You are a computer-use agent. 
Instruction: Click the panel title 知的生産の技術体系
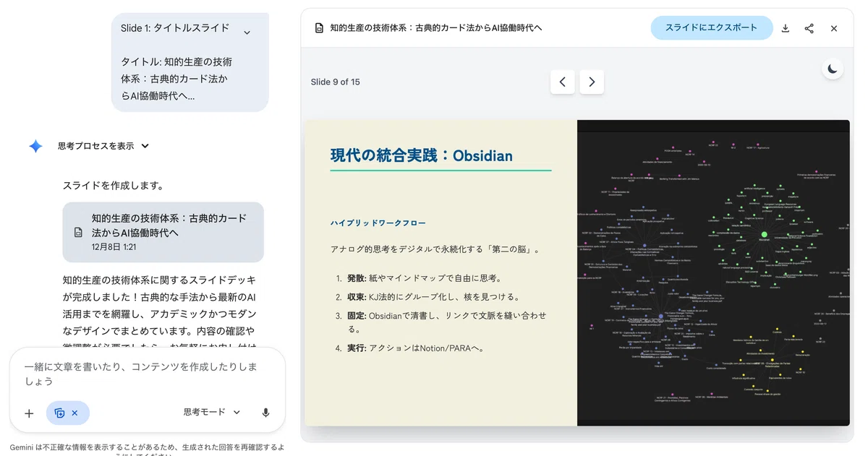[436, 28]
